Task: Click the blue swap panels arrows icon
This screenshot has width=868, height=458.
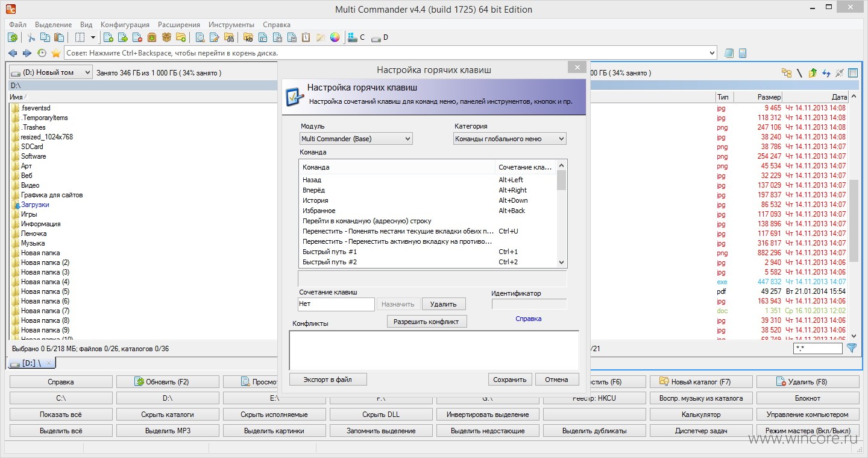Action: point(826,73)
